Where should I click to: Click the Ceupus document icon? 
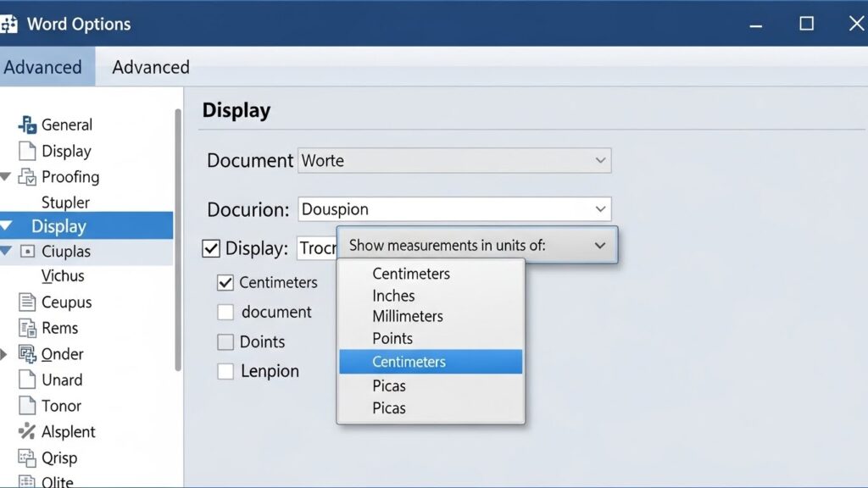click(27, 302)
